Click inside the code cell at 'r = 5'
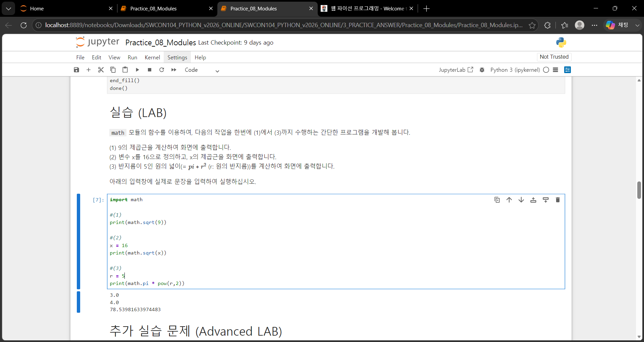The width and height of the screenshot is (644, 342). (x=117, y=276)
